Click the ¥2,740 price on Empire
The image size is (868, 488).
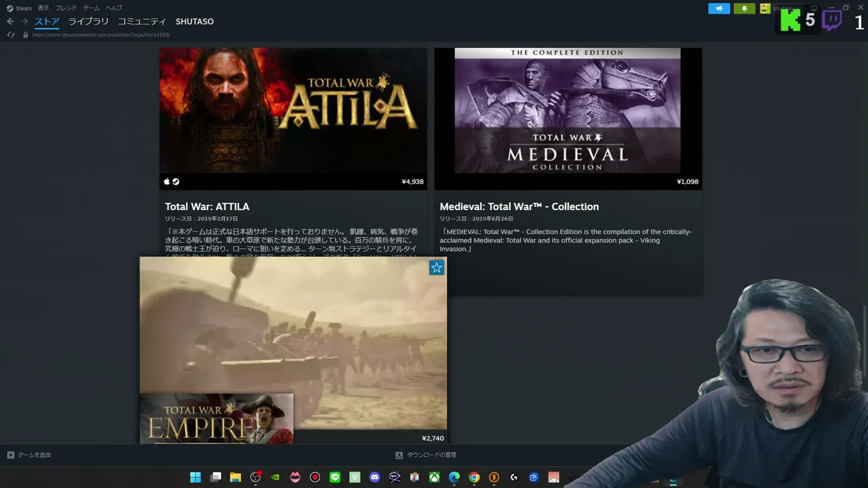(433, 439)
